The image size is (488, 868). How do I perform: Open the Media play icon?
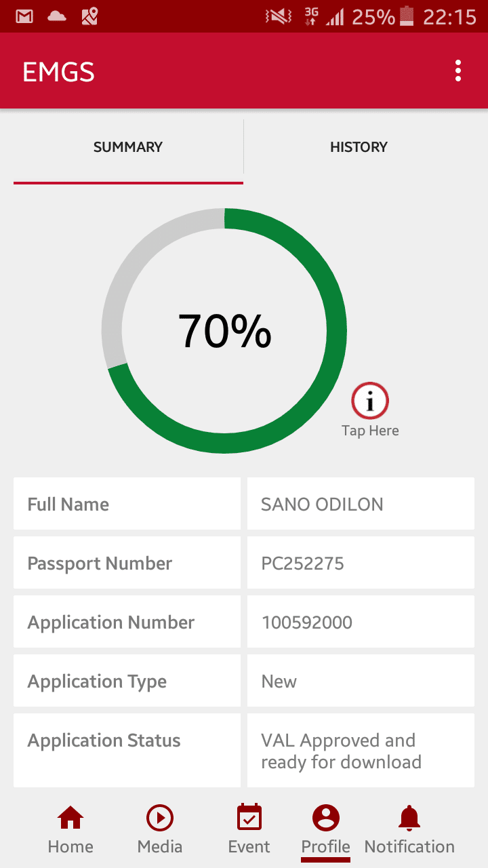pos(160,819)
